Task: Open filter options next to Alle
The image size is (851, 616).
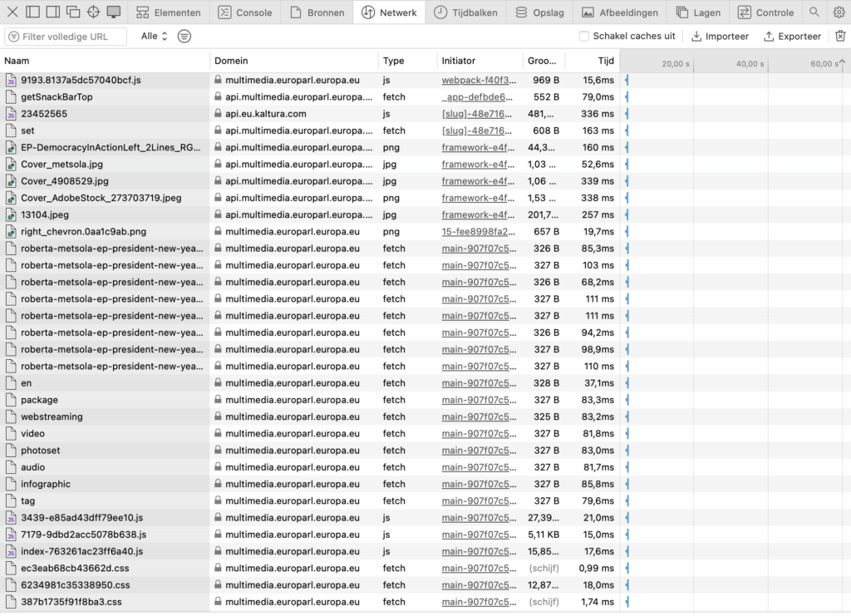Action: tap(184, 36)
